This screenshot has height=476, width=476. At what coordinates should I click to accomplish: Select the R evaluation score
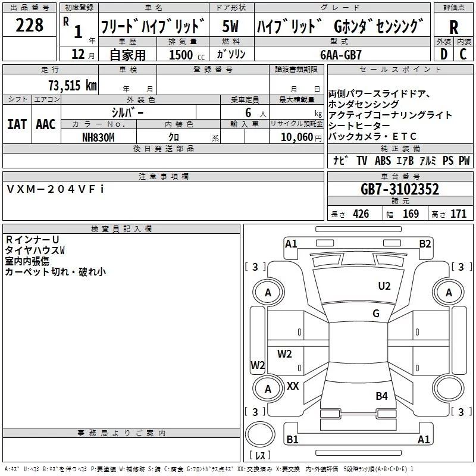(453, 27)
